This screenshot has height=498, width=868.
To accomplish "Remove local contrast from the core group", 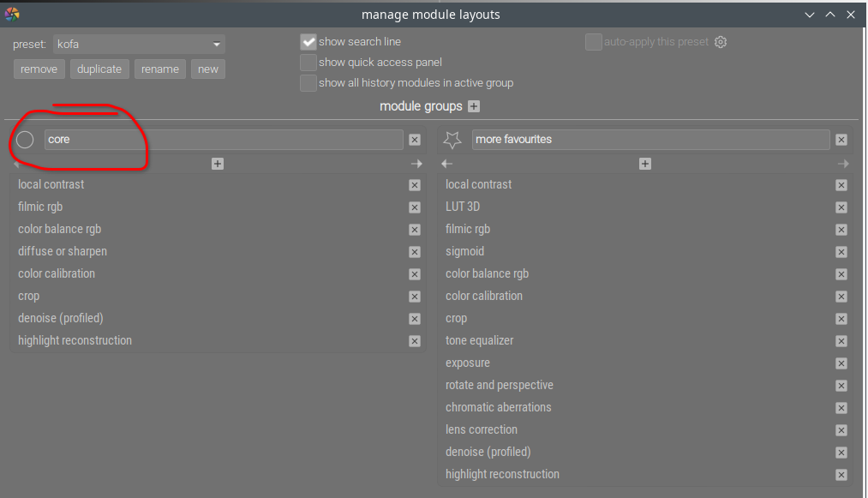I will [x=415, y=185].
